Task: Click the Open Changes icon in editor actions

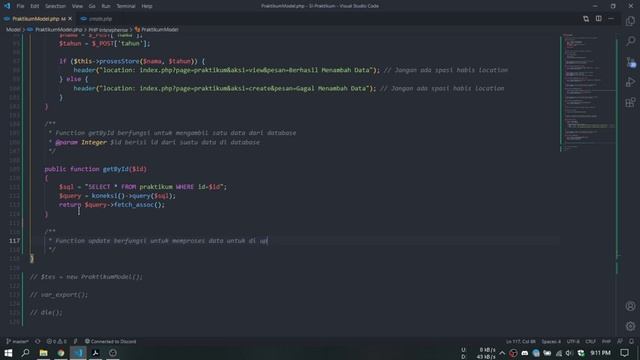Action: [586, 19]
